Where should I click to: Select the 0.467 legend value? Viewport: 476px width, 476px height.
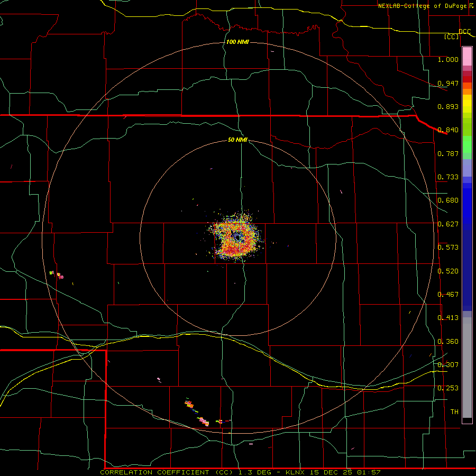click(x=448, y=295)
